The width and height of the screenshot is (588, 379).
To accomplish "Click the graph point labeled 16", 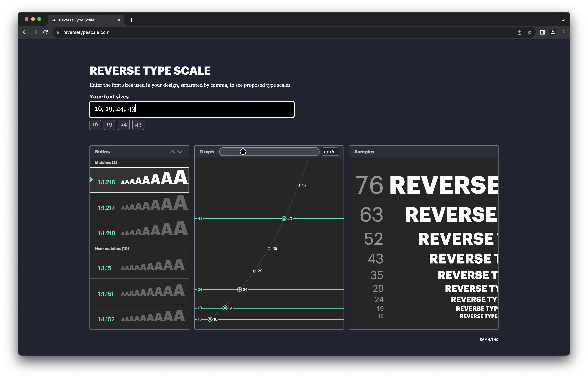I will (210, 319).
